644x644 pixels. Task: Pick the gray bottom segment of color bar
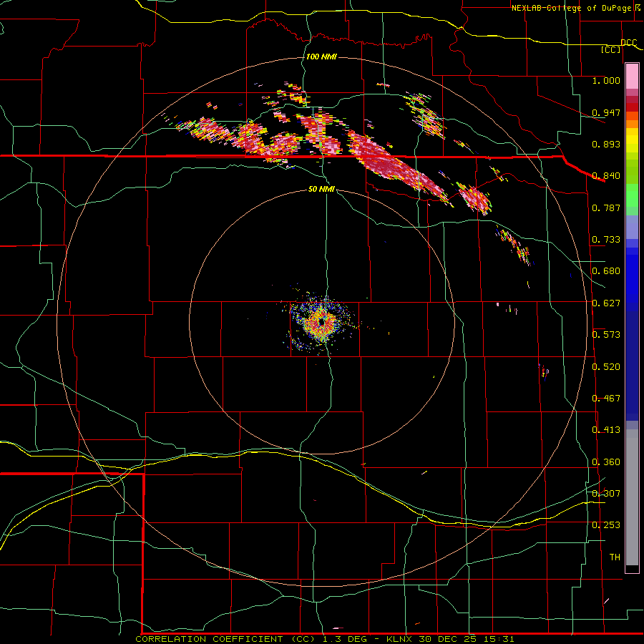pyautogui.click(x=632, y=497)
